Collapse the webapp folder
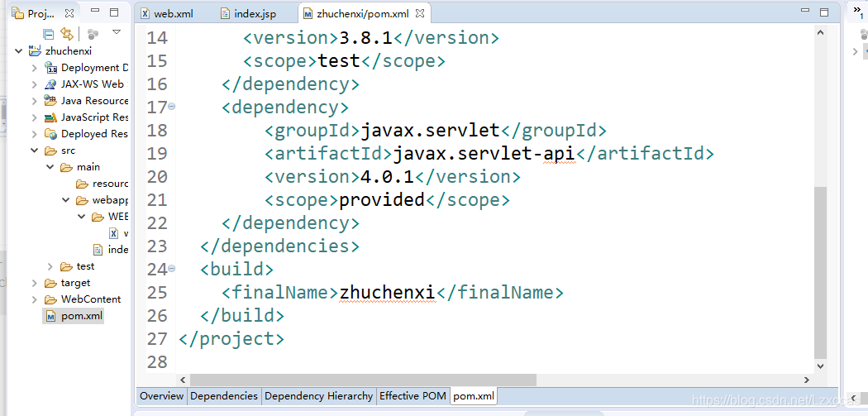The width and height of the screenshot is (868, 416). 65,200
